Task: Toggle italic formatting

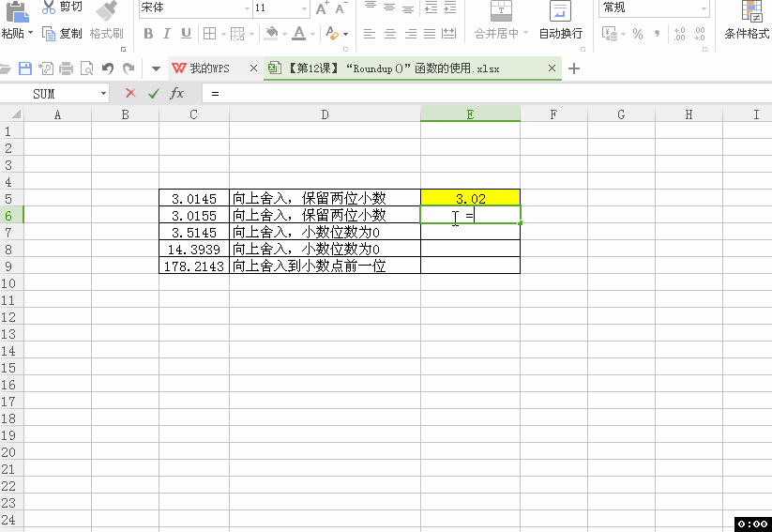Action: coord(166,34)
